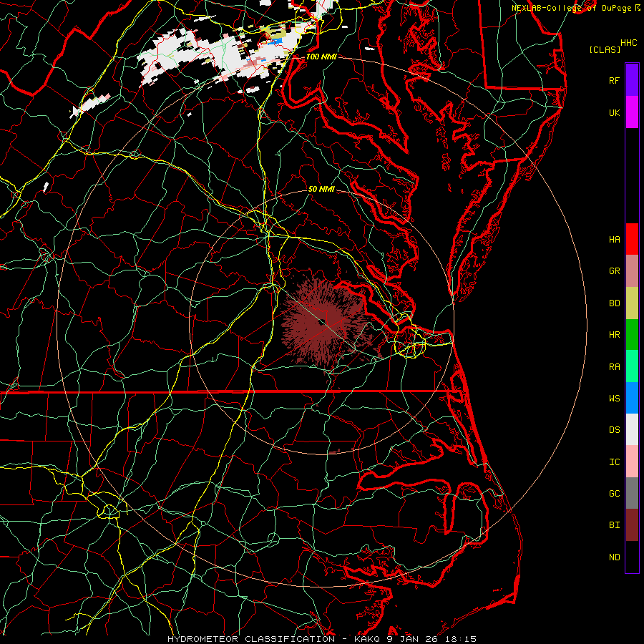The height and width of the screenshot is (644, 644).
Task: Click the IC legend label
Action: point(614,462)
